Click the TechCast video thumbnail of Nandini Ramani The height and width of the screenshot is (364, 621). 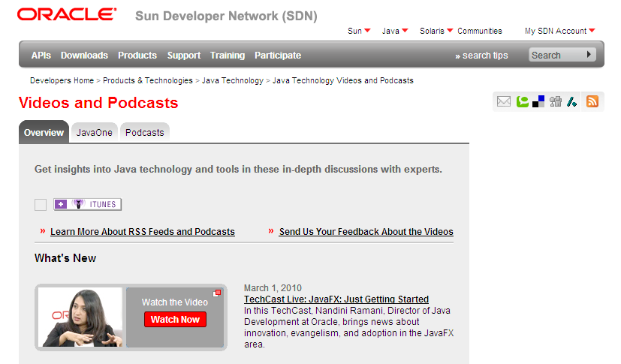coord(80,317)
